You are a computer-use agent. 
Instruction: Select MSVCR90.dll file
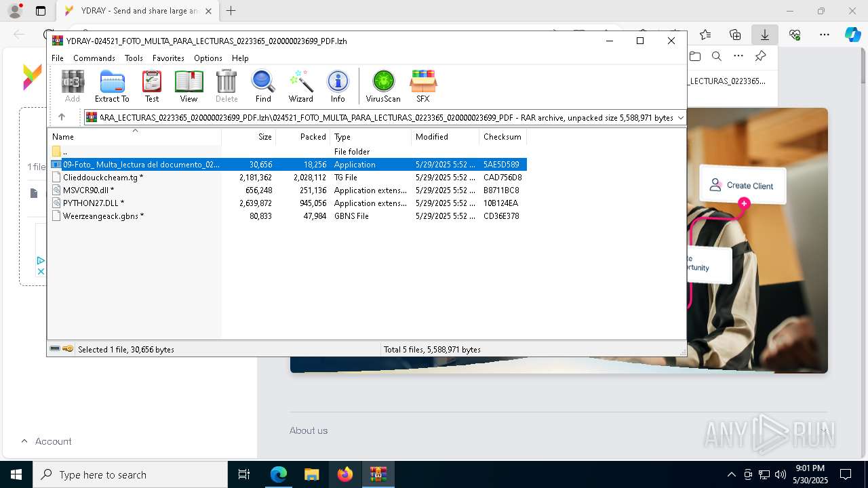point(287,190)
